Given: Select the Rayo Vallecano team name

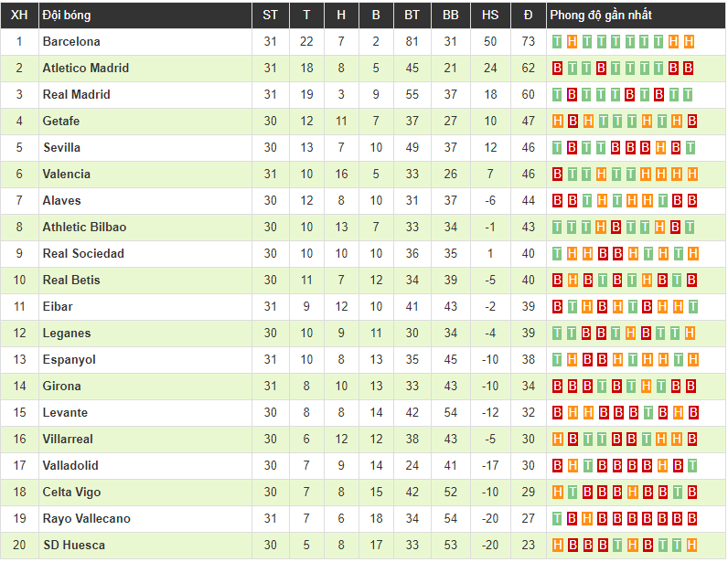Looking at the screenshot, I should 86,518.
